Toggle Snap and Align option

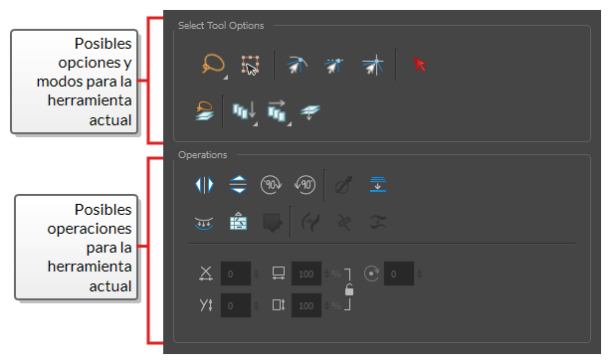(x=334, y=66)
